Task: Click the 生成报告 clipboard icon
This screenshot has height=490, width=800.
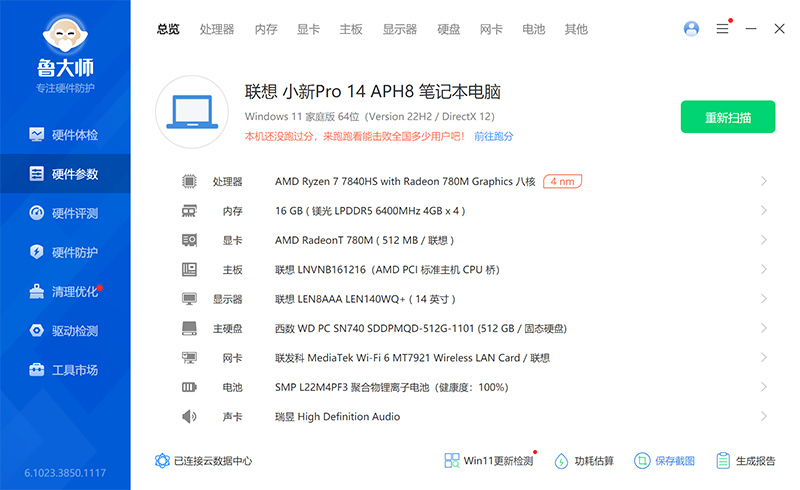Action: point(723,461)
